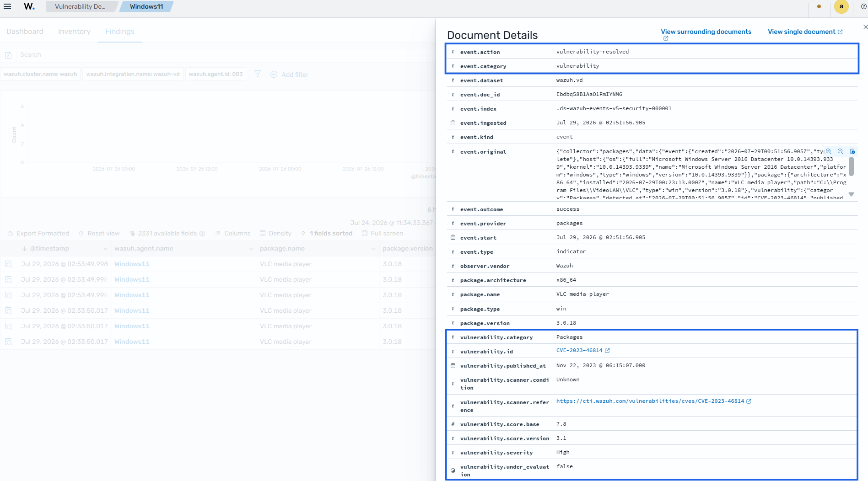Open the CVE-2023-46814 vulnerability link
The width and height of the screenshot is (868, 481).
579,350
